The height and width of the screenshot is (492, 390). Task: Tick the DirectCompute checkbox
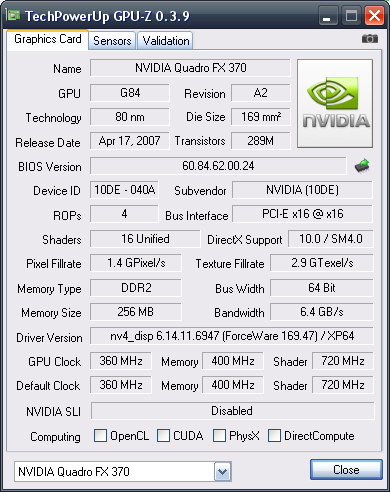274,435
